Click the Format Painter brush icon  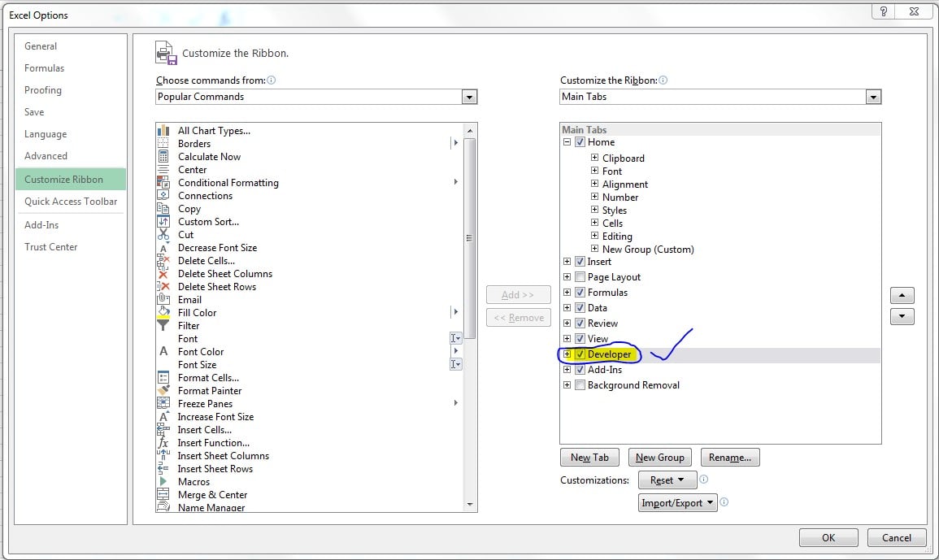click(x=163, y=390)
